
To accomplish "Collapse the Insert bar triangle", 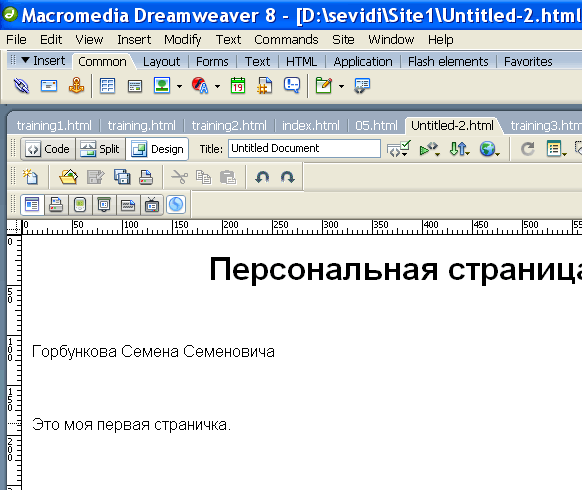I will pyautogui.click(x=25, y=60).
